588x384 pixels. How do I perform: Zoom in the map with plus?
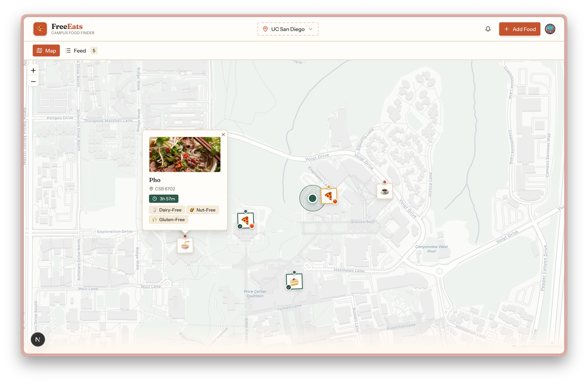(33, 70)
